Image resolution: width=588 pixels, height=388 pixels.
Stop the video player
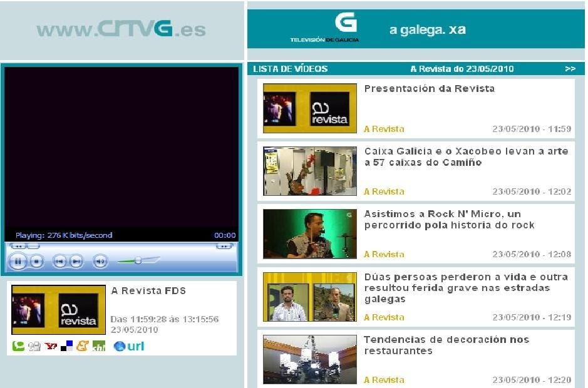tap(36, 262)
